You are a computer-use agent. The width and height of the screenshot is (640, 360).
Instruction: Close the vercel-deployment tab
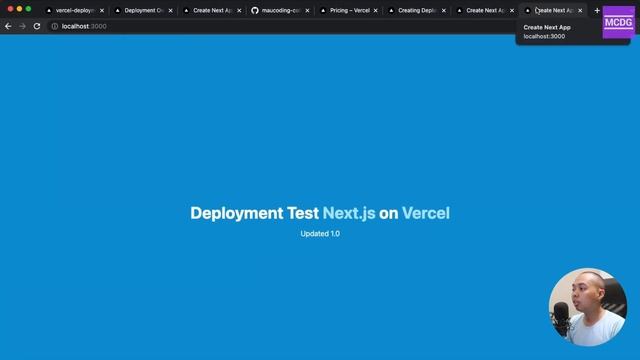(102, 11)
